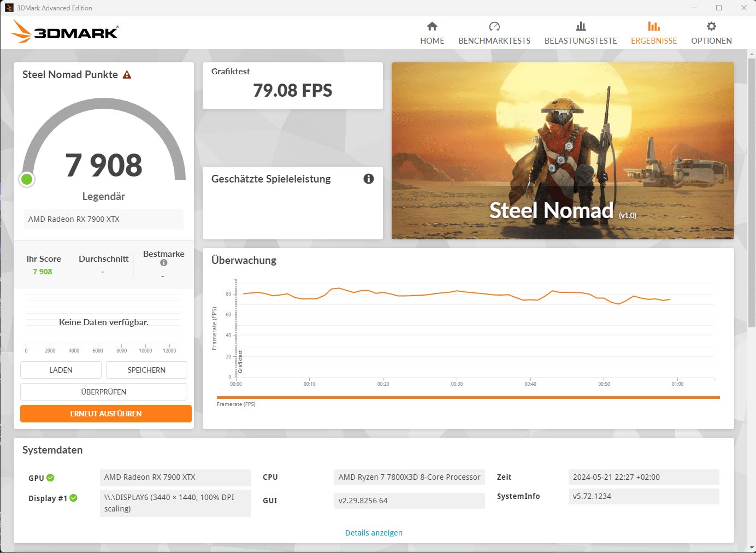Click the Ergebnisse orange bars icon

click(x=654, y=26)
